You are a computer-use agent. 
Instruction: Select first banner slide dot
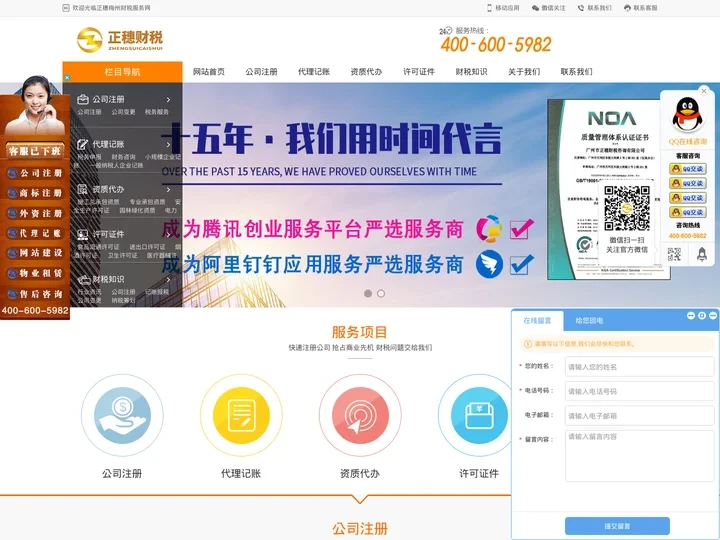click(x=368, y=293)
